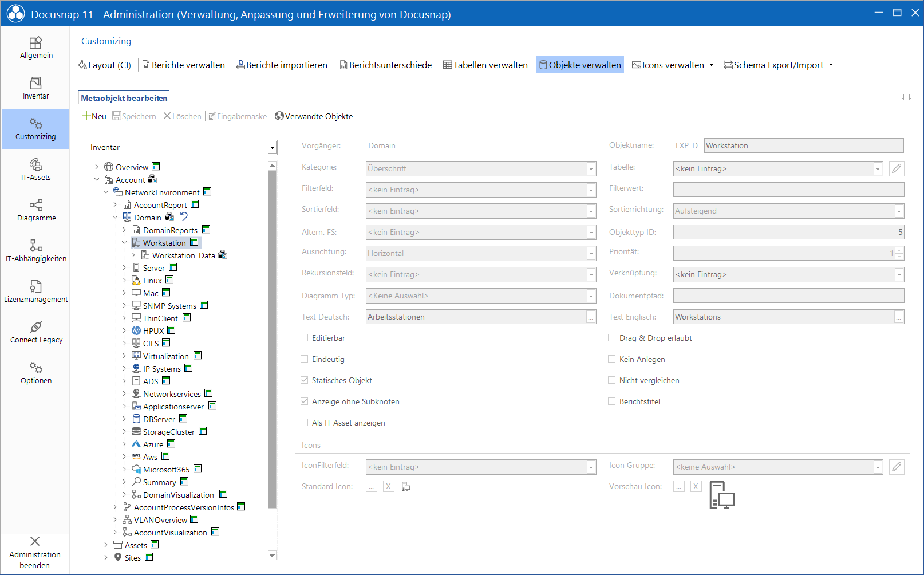Click the reload arrow next to Domain
Image resolution: width=924 pixels, height=575 pixels.
(x=184, y=216)
